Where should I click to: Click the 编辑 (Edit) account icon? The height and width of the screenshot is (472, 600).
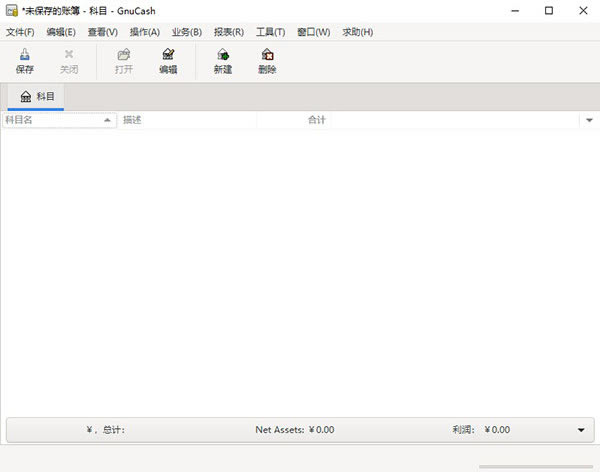point(168,56)
